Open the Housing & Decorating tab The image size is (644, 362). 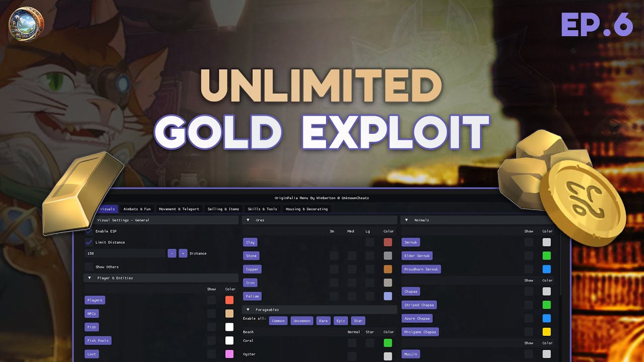[306, 209]
